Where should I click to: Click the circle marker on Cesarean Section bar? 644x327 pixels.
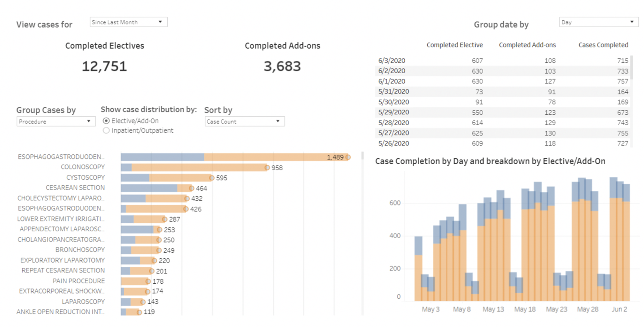click(191, 188)
